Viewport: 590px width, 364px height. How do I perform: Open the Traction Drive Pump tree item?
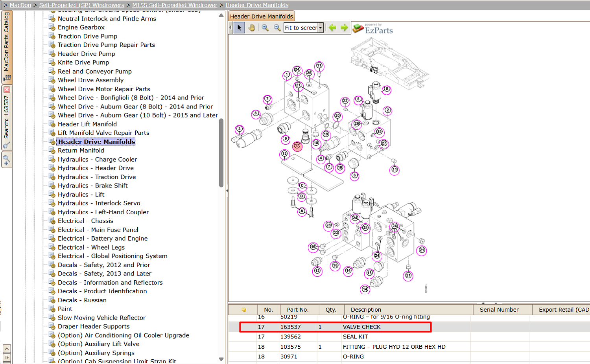click(x=87, y=36)
